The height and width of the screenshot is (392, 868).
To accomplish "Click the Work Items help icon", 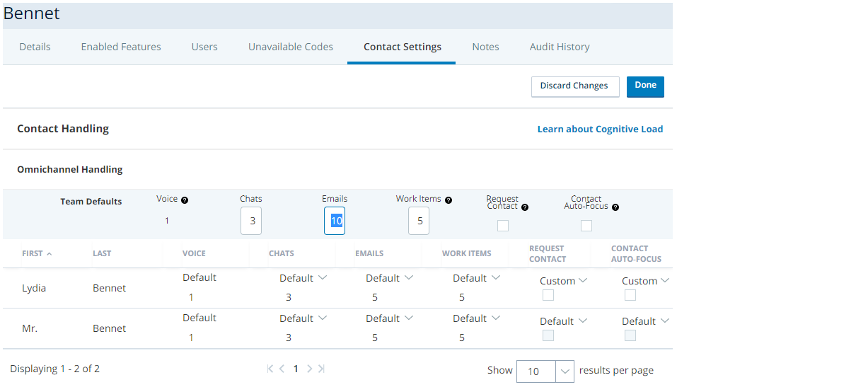I will click(x=449, y=200).
